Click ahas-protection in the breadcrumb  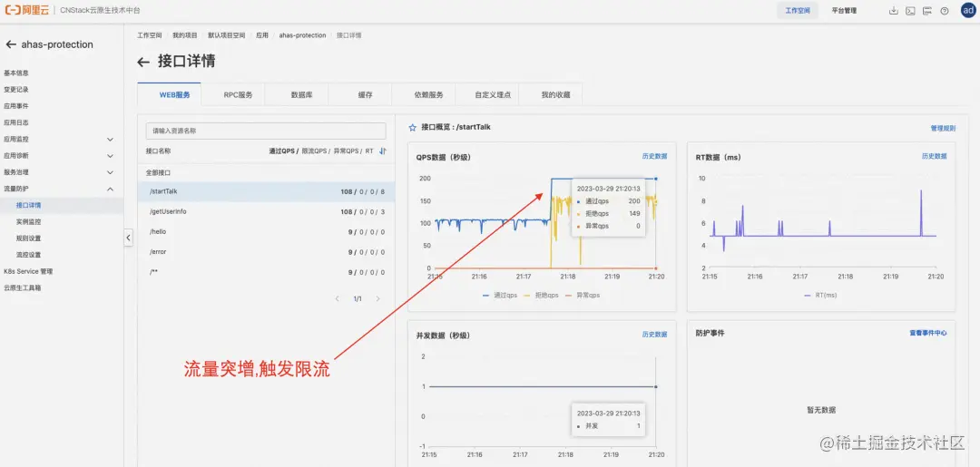pos(302,35)
